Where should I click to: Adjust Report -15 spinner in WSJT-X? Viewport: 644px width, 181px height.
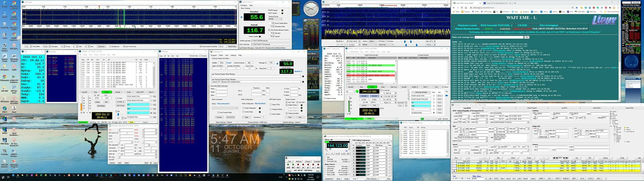388,102
